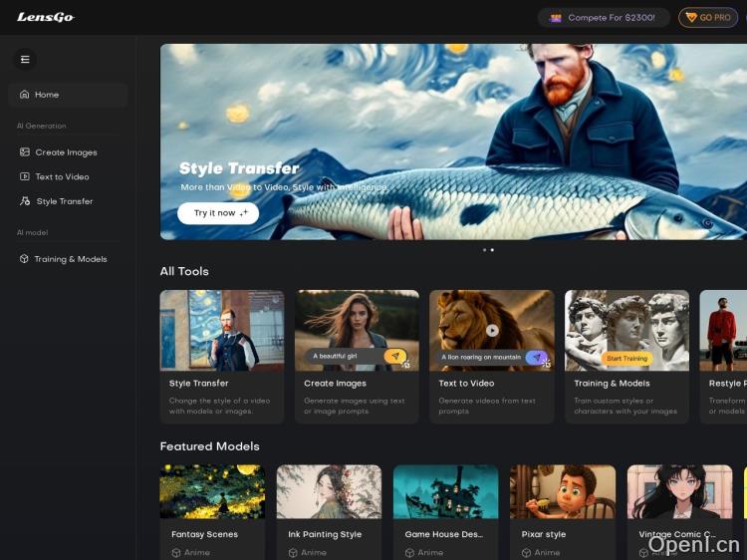
Task: Click the Text to Video sidebar icon
Action: point(25,176)
